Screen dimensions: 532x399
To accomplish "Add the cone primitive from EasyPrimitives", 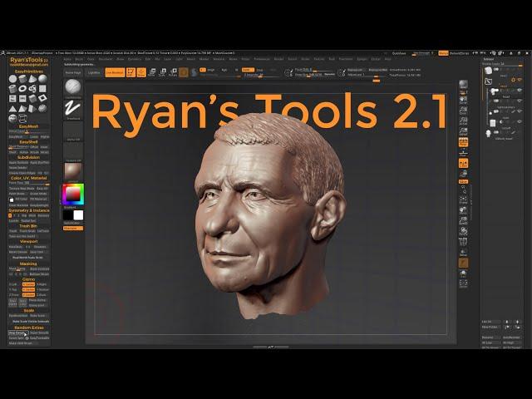I will point(32,79).
